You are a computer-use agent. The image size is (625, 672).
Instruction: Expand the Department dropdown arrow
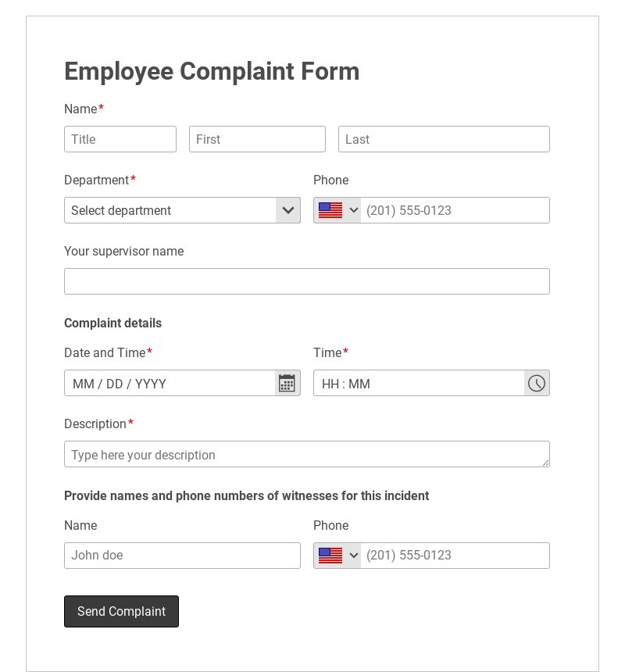pos(288,210)
